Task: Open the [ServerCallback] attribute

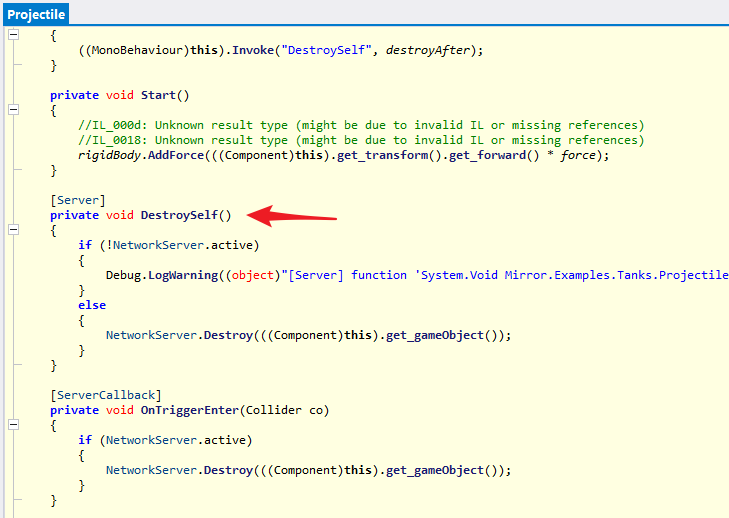Action: click(106, 395)
